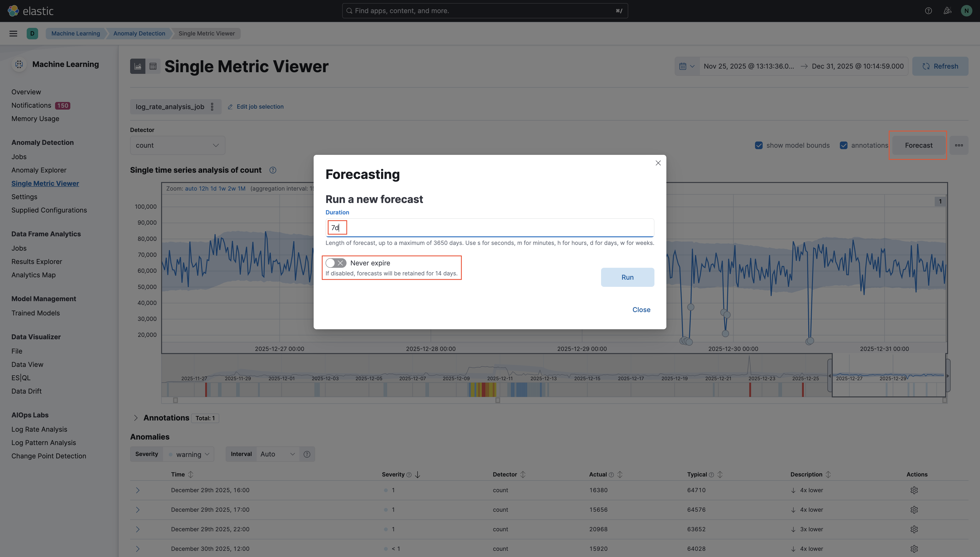The image size is (980, 557).
Task: Click Edit job selection link
Action: 256,106
